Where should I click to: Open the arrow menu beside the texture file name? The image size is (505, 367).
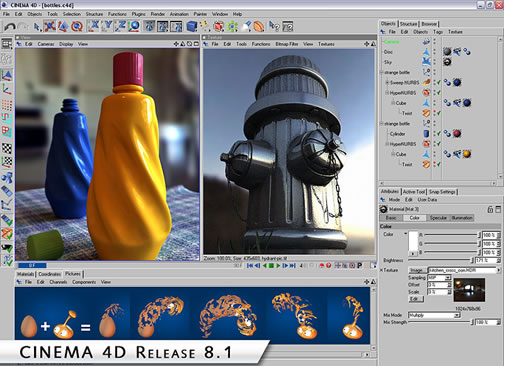point(498,270)
